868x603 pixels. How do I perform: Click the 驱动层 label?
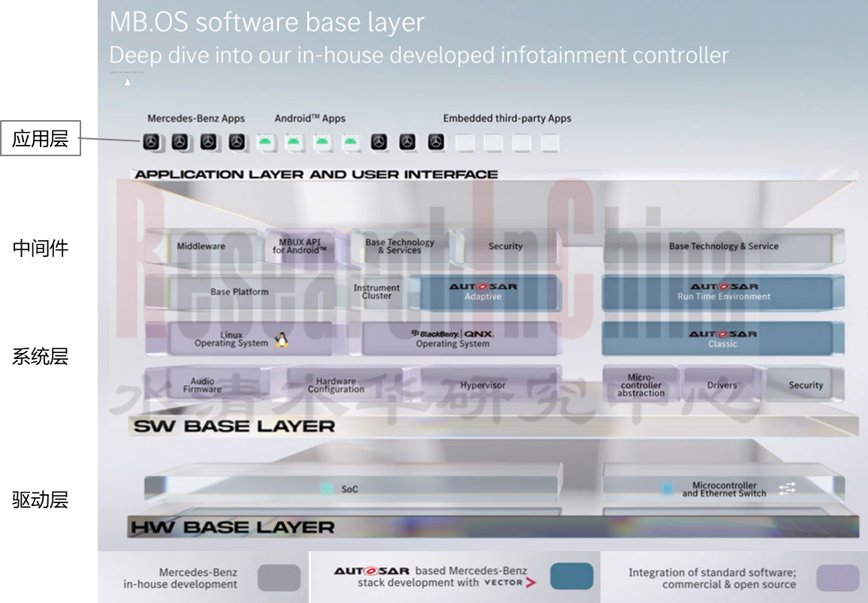point(41,499)
